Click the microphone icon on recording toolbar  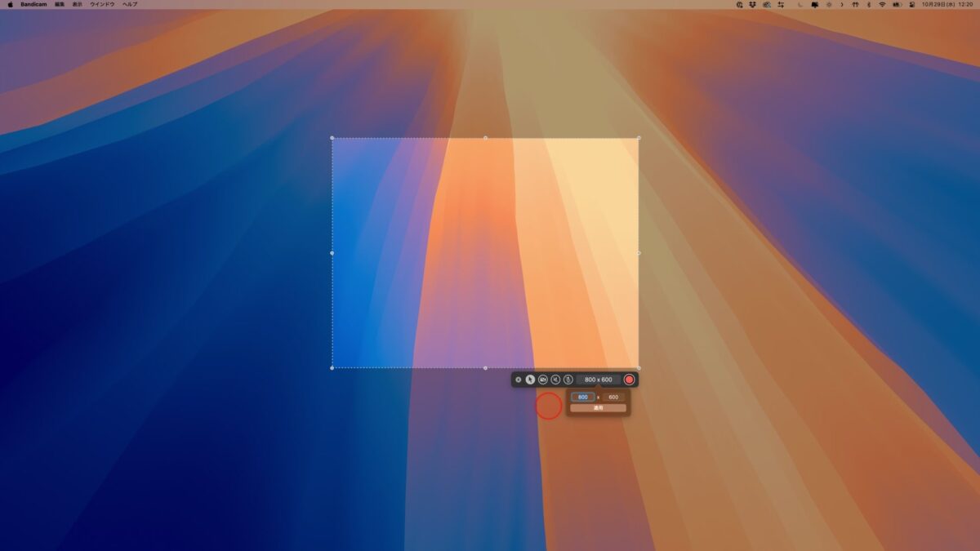point(568,380)
